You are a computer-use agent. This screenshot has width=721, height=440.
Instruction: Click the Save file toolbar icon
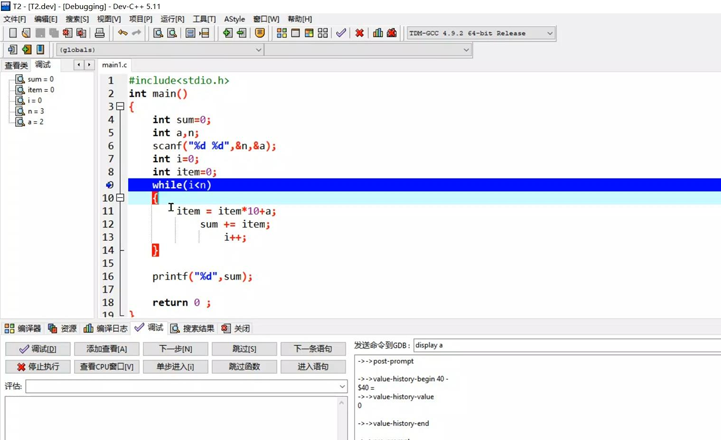point(40,33)
